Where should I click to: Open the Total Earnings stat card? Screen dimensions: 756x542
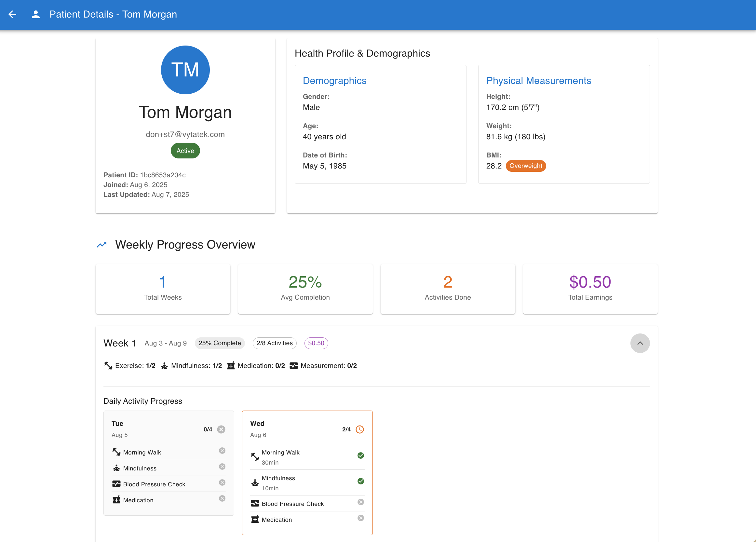click(x=590, y=289)
